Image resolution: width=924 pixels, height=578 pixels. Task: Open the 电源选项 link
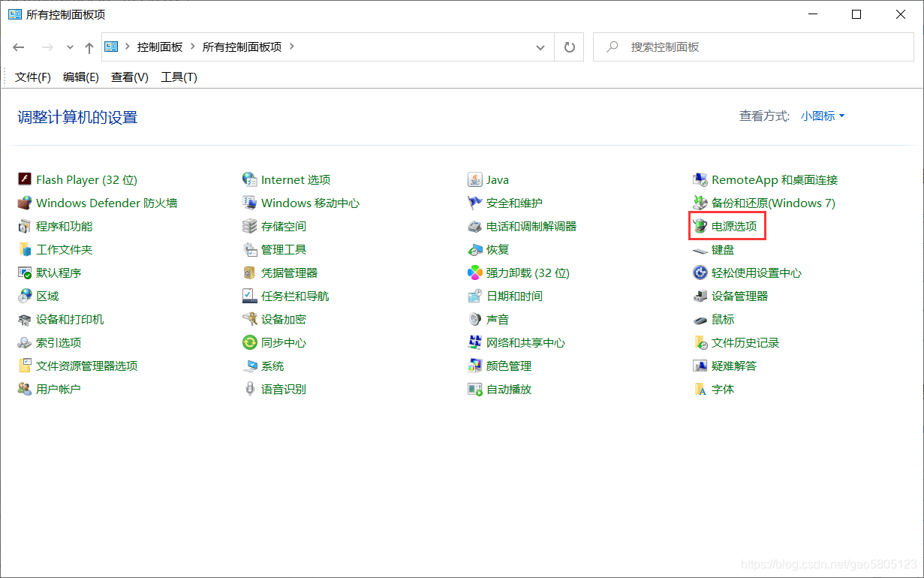point(734,226)
